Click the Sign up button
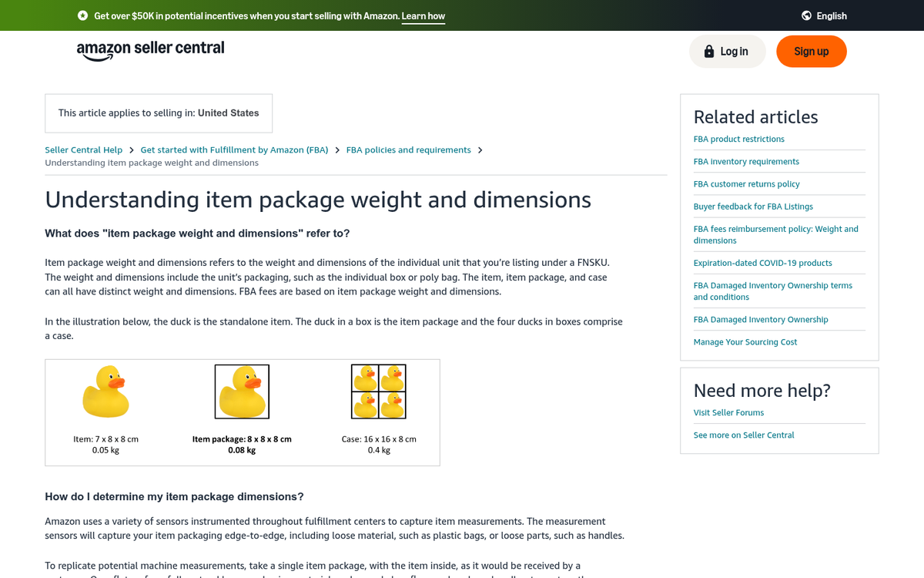Viewport: 924px width, 578px height. click(x=811, y=51)
